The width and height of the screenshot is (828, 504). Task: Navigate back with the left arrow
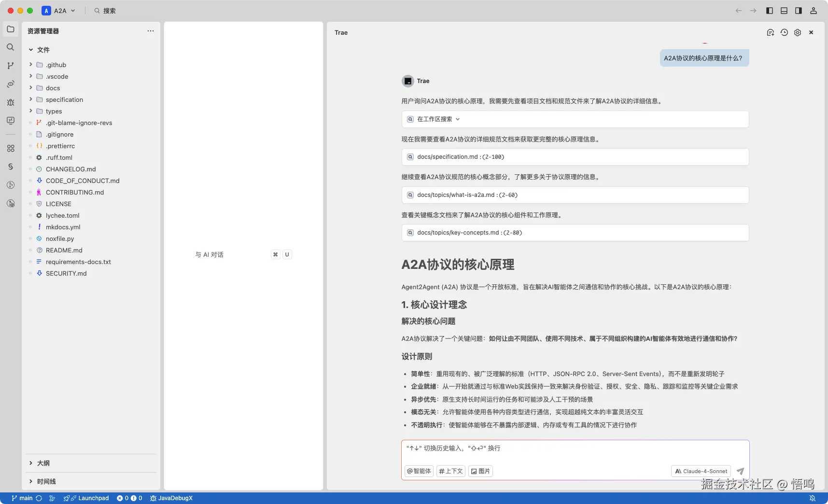(739, 11)
